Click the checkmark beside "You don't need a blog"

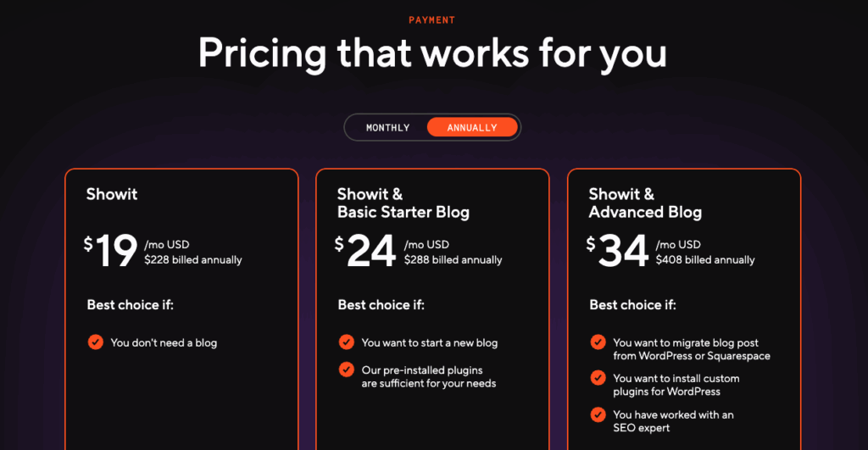[x=96, y=342]
